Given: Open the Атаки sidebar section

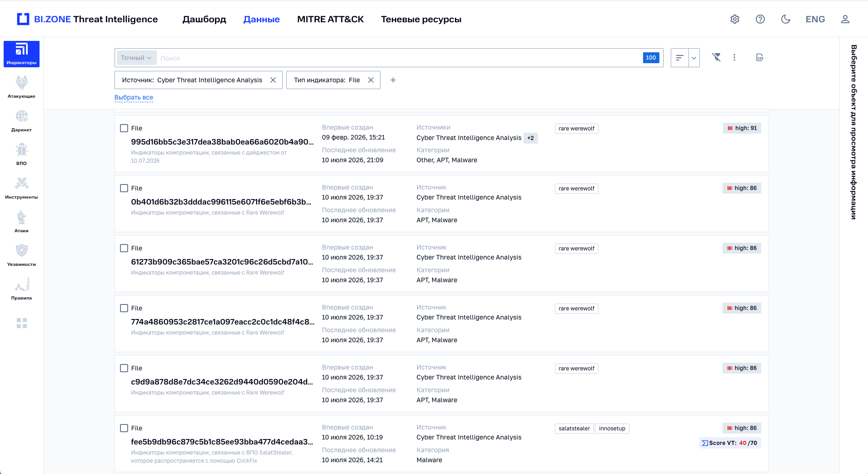Looking at the screenshot, I should pos(21,222).
